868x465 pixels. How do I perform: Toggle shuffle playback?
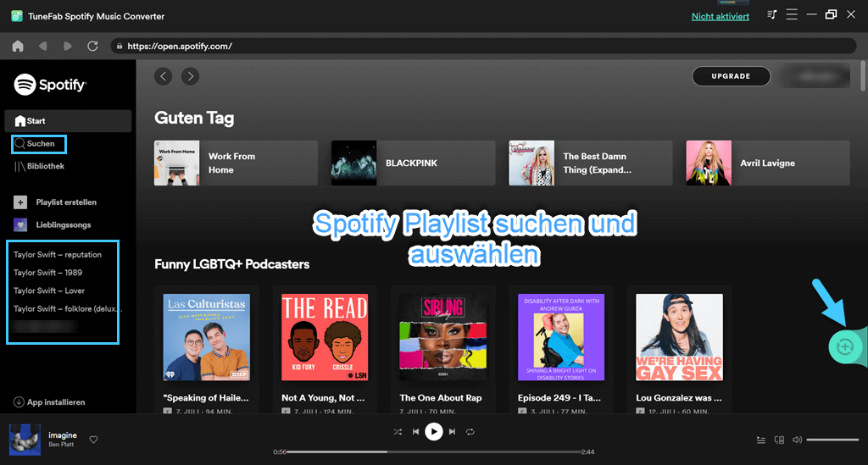pyautogui.click(x=398, y=432)
